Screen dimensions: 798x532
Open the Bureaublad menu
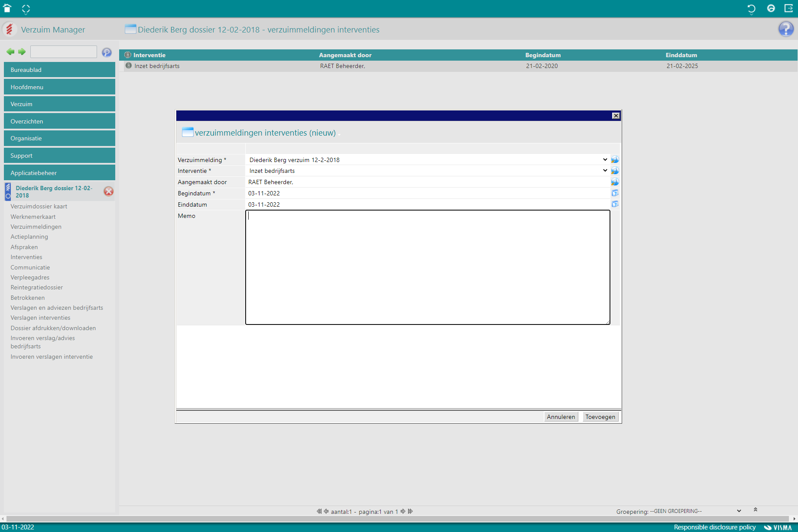click(59, 70)
